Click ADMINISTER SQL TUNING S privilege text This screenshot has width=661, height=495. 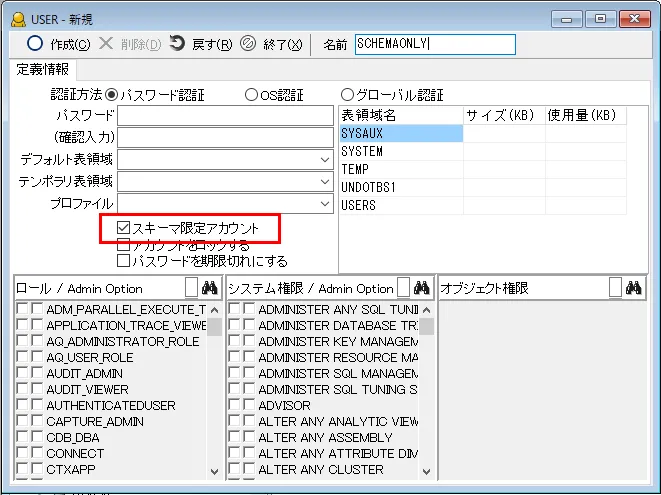(x=338, y=389)
